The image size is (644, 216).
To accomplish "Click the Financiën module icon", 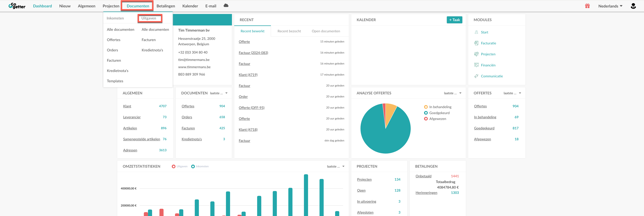I will tap(476, 65).
